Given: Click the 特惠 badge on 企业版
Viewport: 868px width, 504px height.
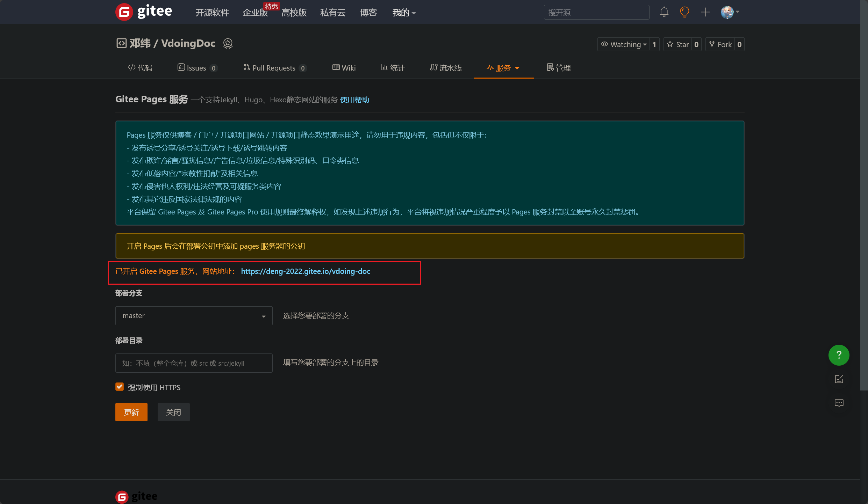Looking at the screenshot, I should click(272, 6).
